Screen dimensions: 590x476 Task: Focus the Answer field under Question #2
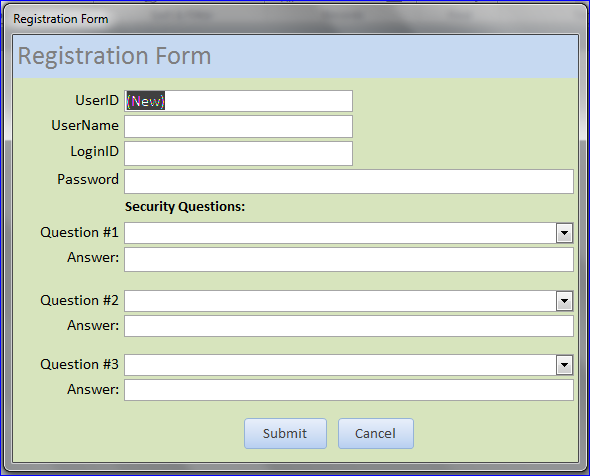point(349,326)
